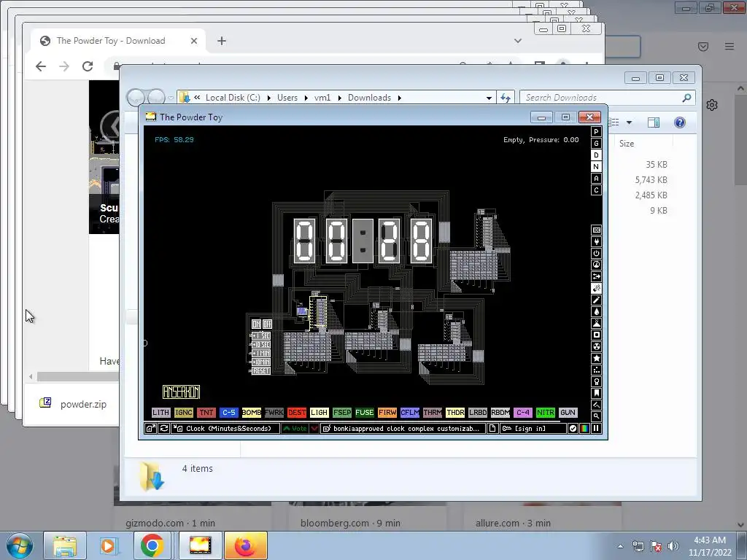
Task: Open the Powered Materials (power symbol) category
Action: (x=596, y=253)
